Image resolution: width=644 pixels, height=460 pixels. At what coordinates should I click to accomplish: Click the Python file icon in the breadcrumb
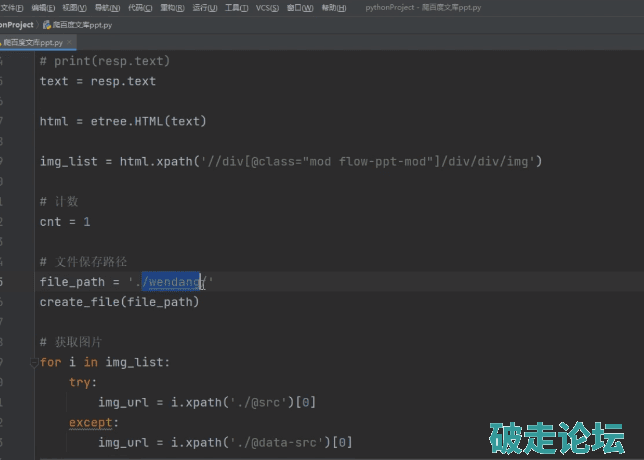pos(47,24)
